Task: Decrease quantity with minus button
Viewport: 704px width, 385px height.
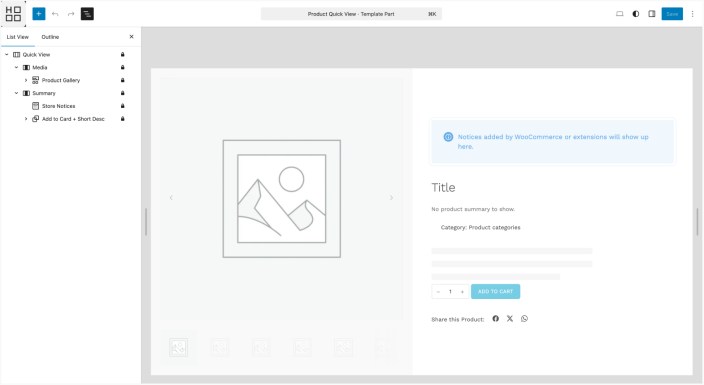Action: (x=438, y=292)
